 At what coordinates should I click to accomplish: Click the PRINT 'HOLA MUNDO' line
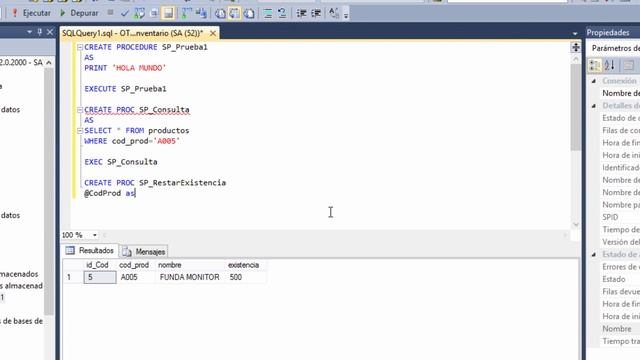click(125, 68)
